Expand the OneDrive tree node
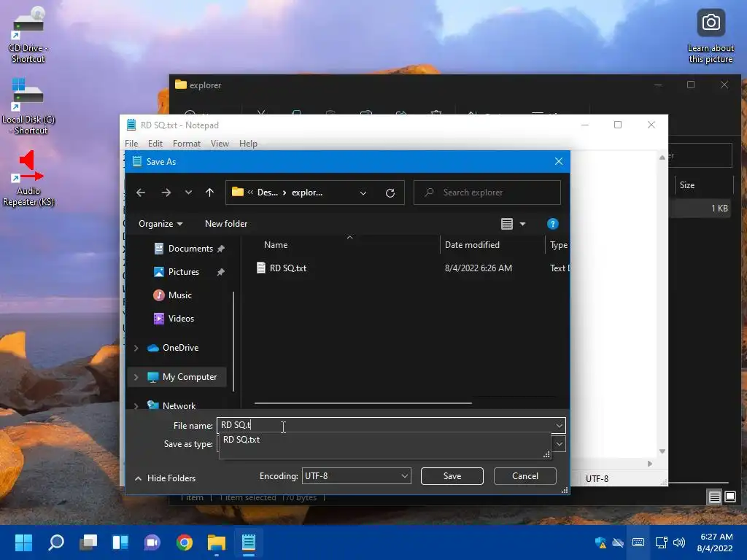The height and width of the screenshot is (560, 747). coord(136,348)
